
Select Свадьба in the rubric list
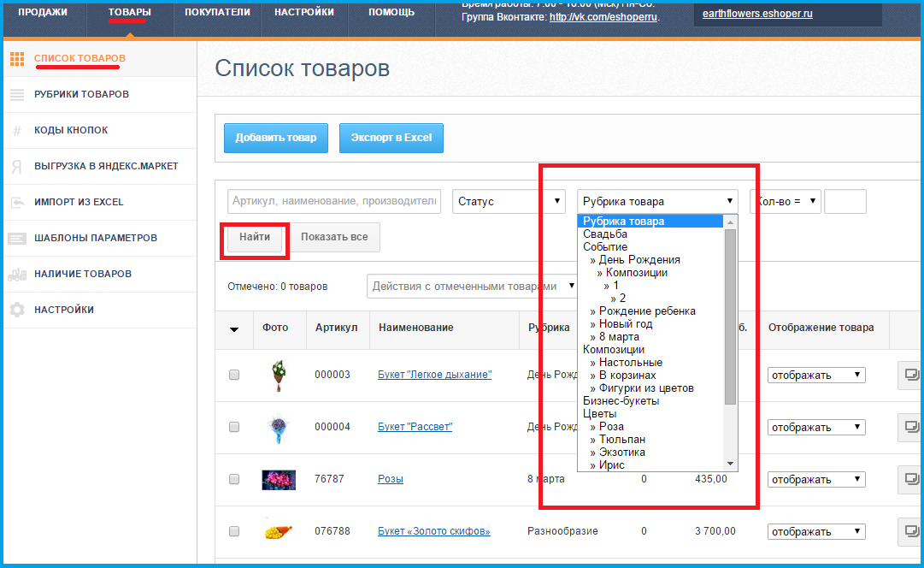[x=605, y=234]
